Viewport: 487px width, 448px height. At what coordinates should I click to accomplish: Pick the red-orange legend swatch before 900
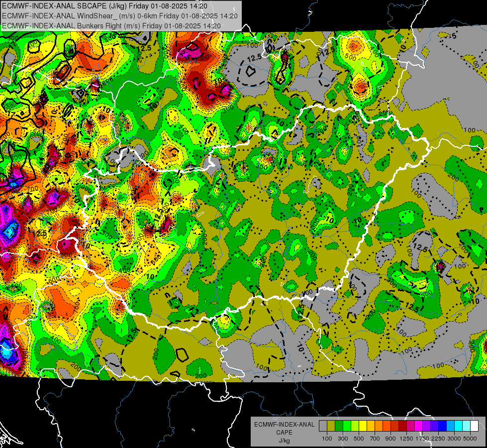387,426
